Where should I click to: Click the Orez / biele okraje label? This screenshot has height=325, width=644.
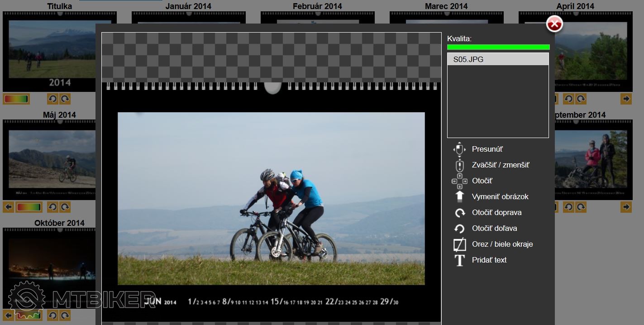[502, 244]
